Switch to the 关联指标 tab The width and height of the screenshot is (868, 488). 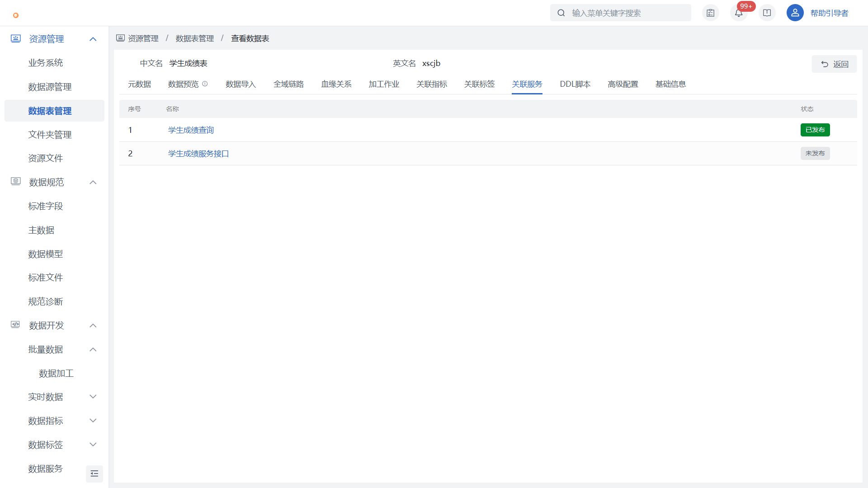point(432,84)
